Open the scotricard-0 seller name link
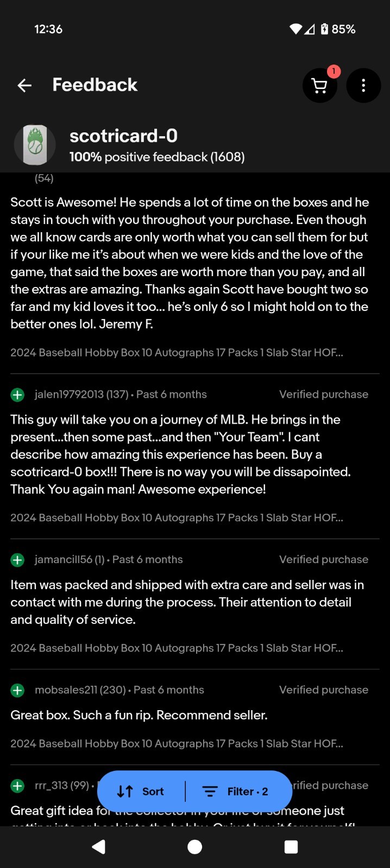The width and height of the screenshot is (390, 868). [x=123, y=136]
